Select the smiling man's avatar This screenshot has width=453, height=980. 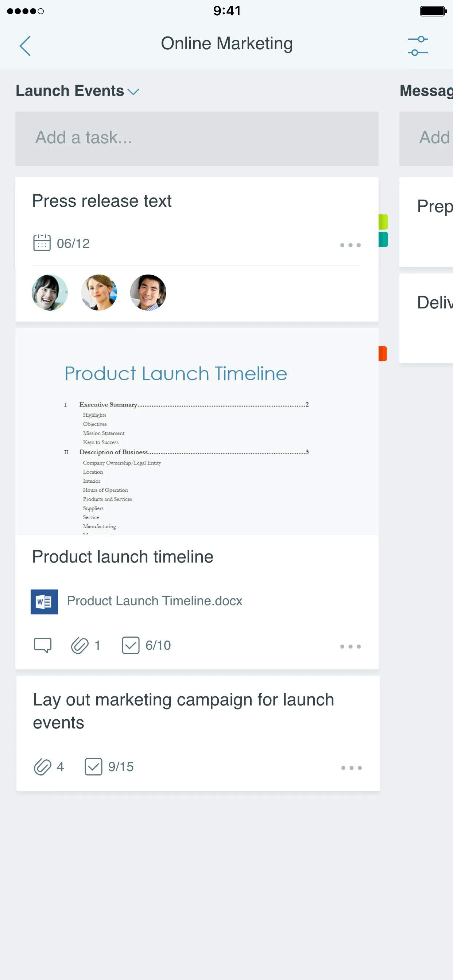point(148,292)
